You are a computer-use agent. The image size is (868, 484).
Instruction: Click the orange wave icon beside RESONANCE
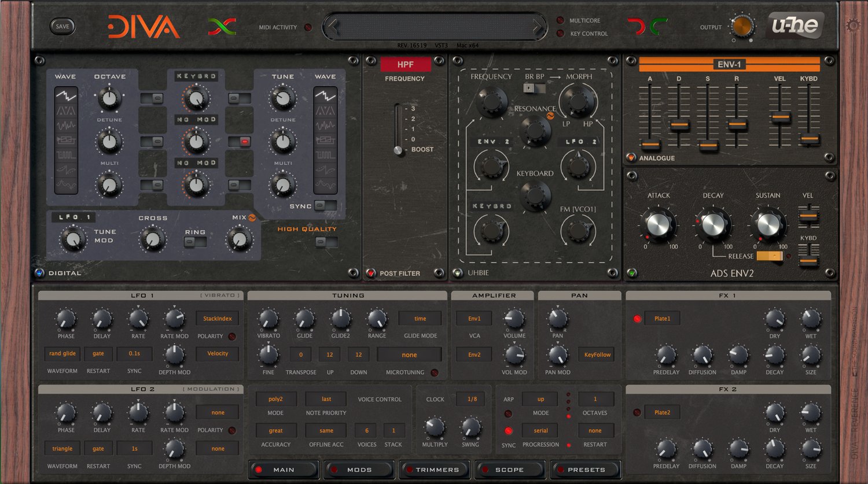[x=551, y=116]
